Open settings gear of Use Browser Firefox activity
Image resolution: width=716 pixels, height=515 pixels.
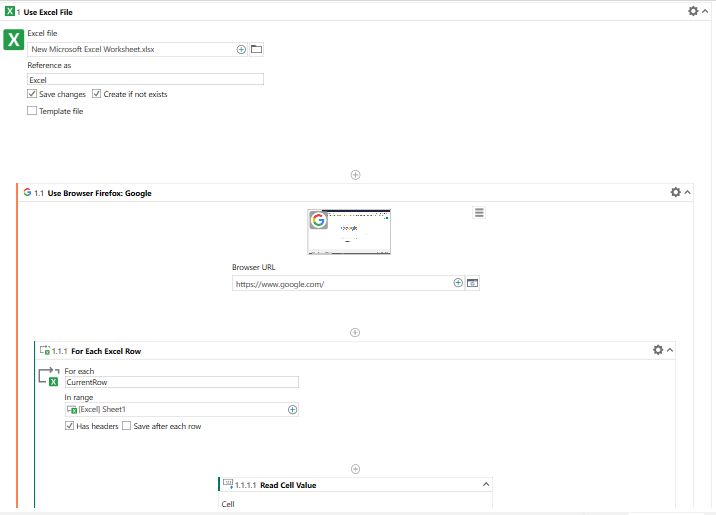point(676,192)
